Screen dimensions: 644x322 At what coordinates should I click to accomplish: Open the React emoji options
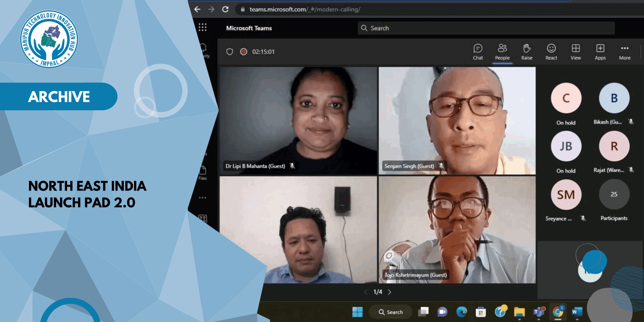pyautogui.click(x=551, y=52)
